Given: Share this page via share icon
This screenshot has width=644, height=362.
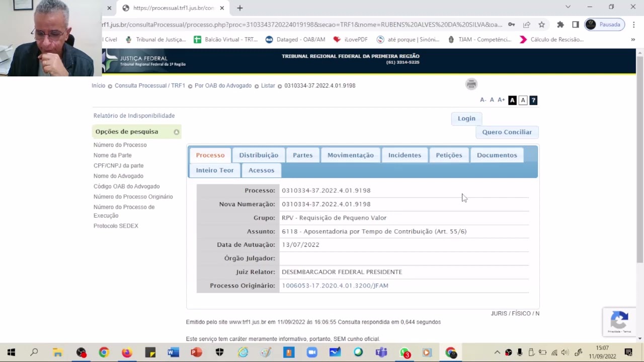Looking at the screenshot, I should click(x=526, y=25).
